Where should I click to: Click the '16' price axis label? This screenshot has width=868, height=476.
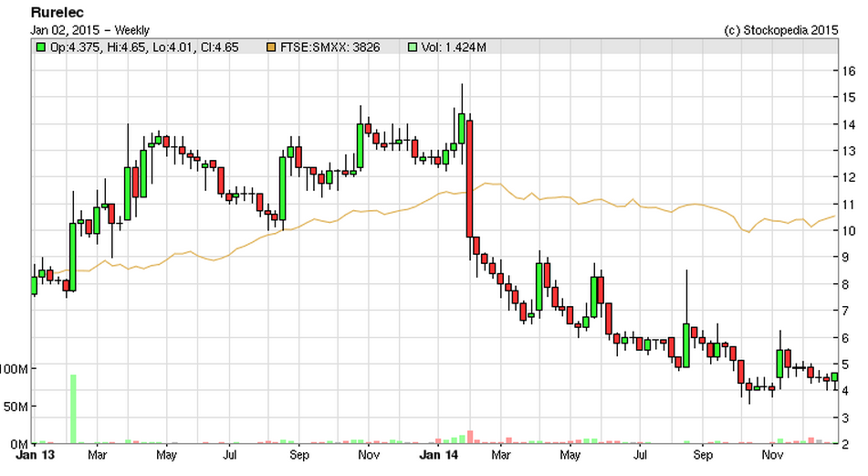tap(849, 71)
